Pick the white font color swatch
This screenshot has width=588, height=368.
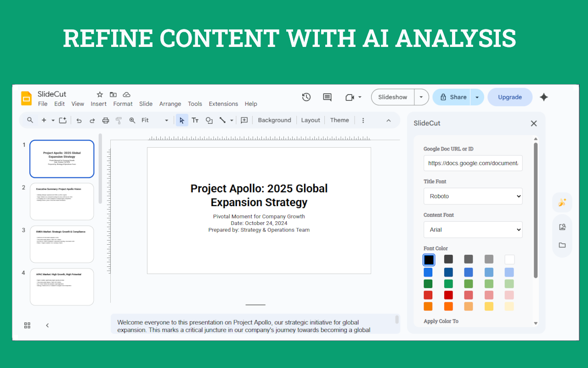509,259
